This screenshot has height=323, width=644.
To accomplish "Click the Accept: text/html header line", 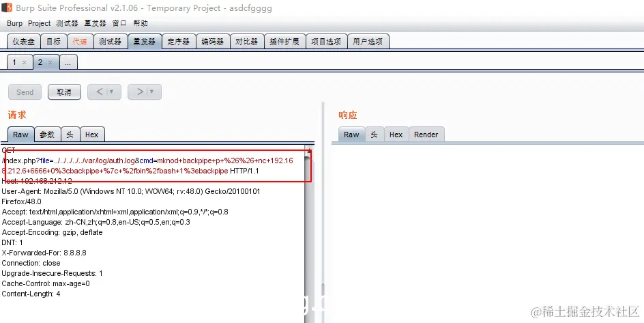I will click(115, 212).
